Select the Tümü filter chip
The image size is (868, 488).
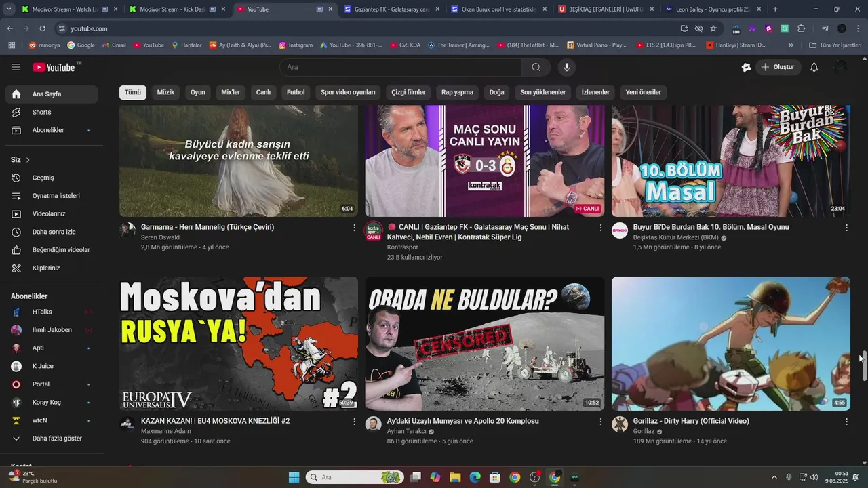tap(133, 92)
